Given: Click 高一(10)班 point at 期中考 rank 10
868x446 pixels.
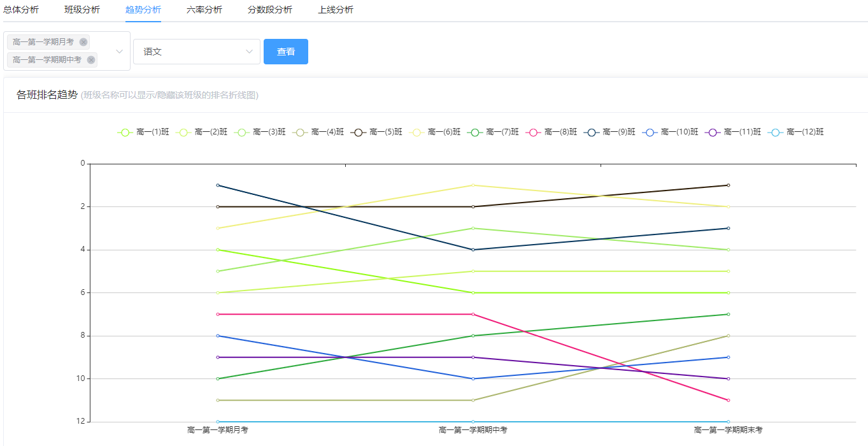Looking at the screenshot, I should click(x=473, y=378).
